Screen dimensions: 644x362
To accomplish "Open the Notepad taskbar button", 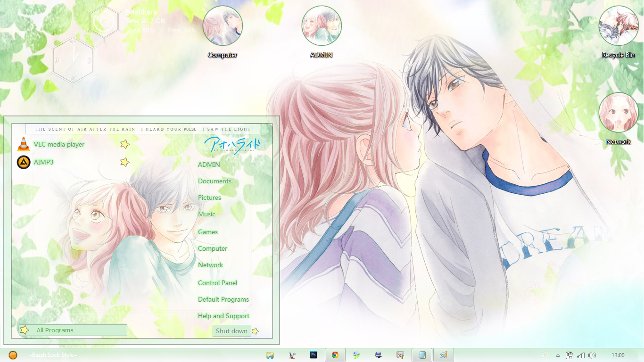I will pyautogui.click(x=422, y=355).
